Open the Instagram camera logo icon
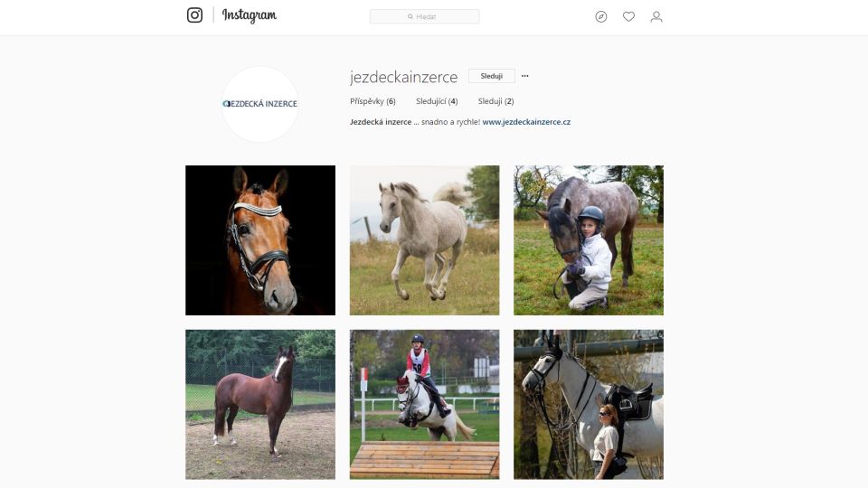Viewport: 868px width, 488px height. point(194,15)
